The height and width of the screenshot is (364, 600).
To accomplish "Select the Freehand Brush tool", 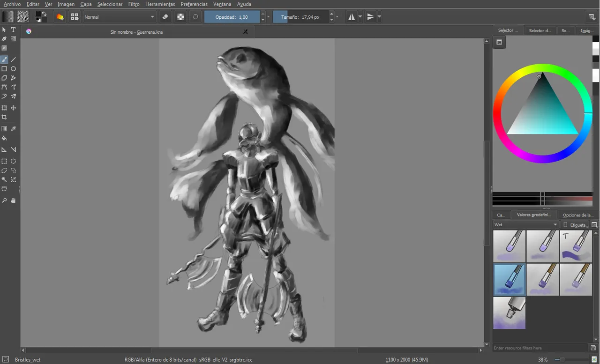I will click(x=4, y=59).
